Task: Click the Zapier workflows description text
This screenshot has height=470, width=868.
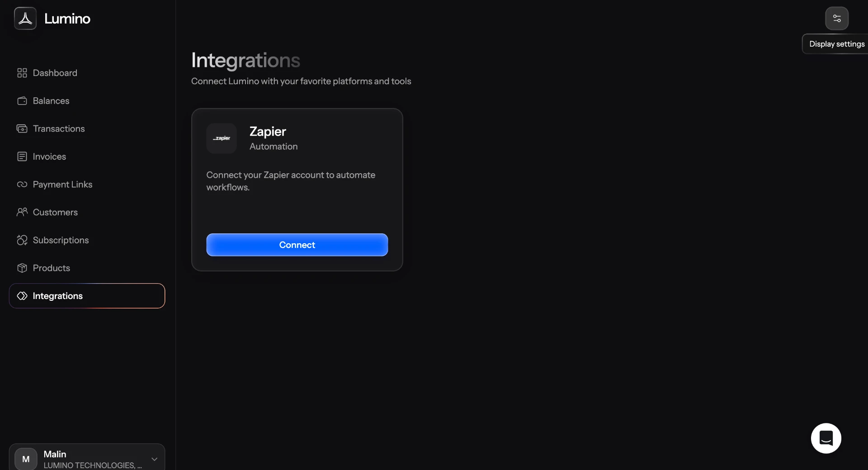Action: [291, 181]
